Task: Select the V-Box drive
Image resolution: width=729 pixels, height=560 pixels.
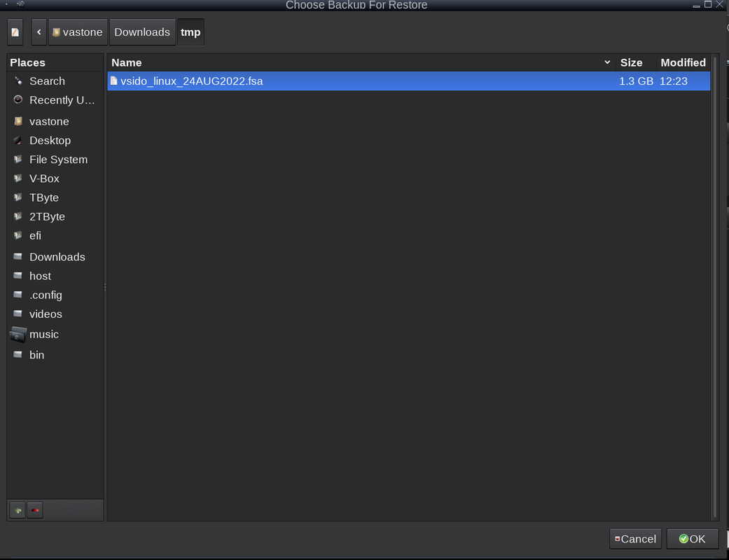Action: 55,178
